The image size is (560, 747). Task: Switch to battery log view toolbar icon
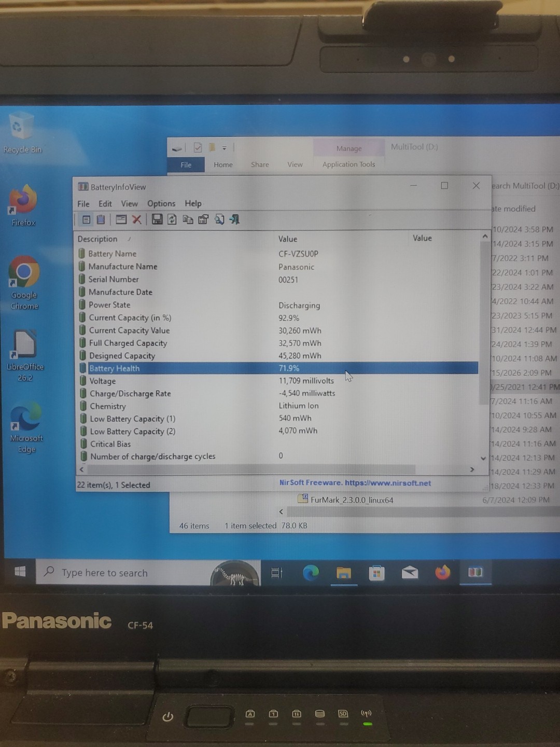tap(101, 219)
